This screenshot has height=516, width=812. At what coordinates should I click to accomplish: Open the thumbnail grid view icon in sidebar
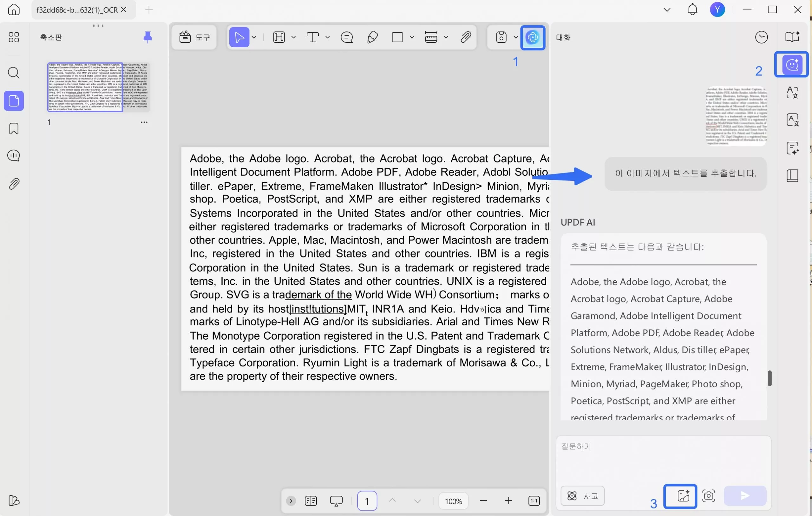click(14, 37)
